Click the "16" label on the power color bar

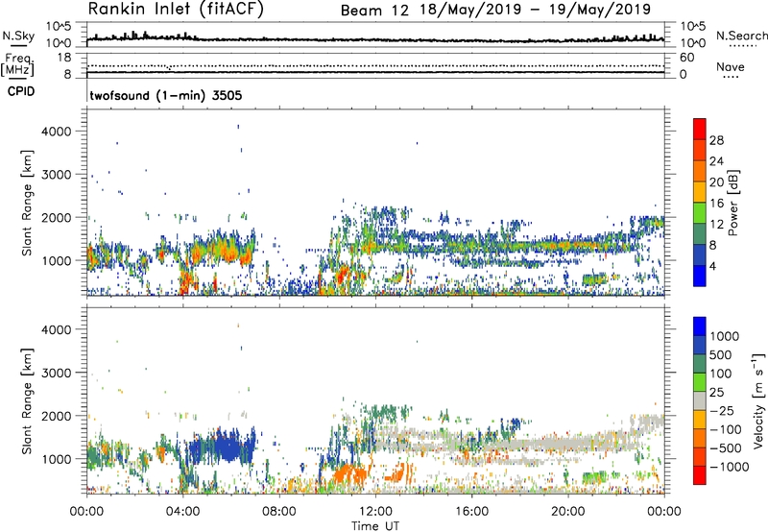716,204
